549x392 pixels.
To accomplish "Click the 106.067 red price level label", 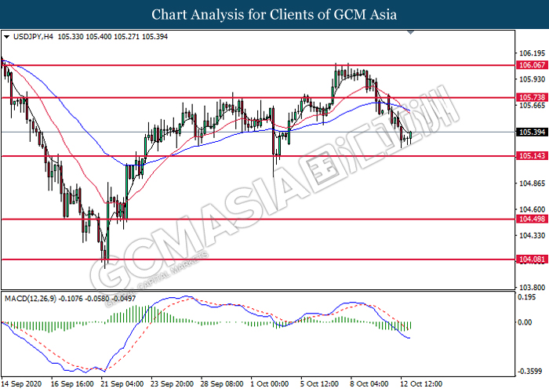I will point(532,65).
